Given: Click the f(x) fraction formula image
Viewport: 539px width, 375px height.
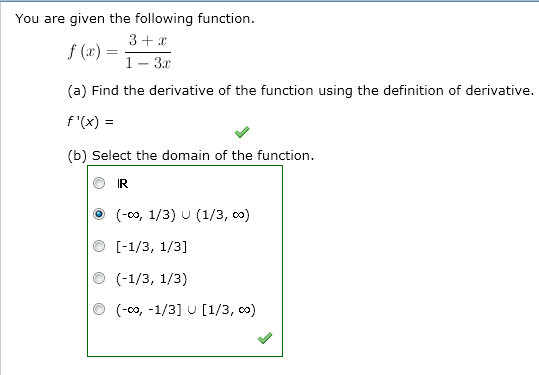Looking at the screenshot, I should click(x=120, y=52).
